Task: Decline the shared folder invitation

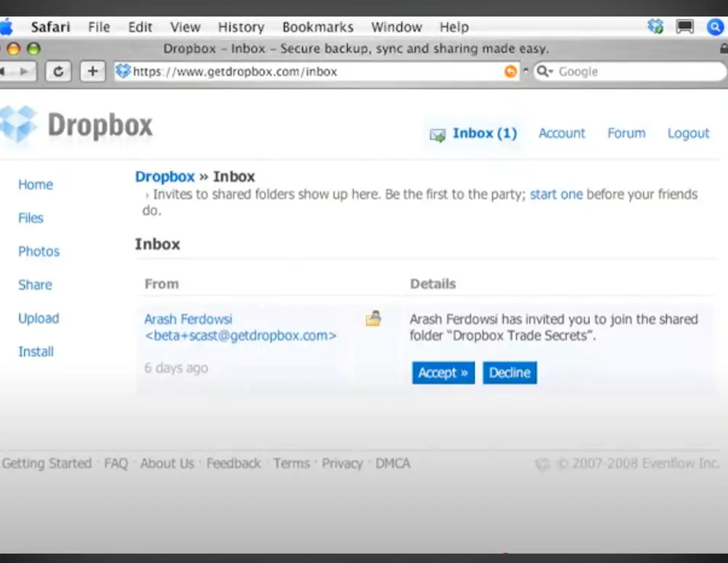Action: coord(510,373)
